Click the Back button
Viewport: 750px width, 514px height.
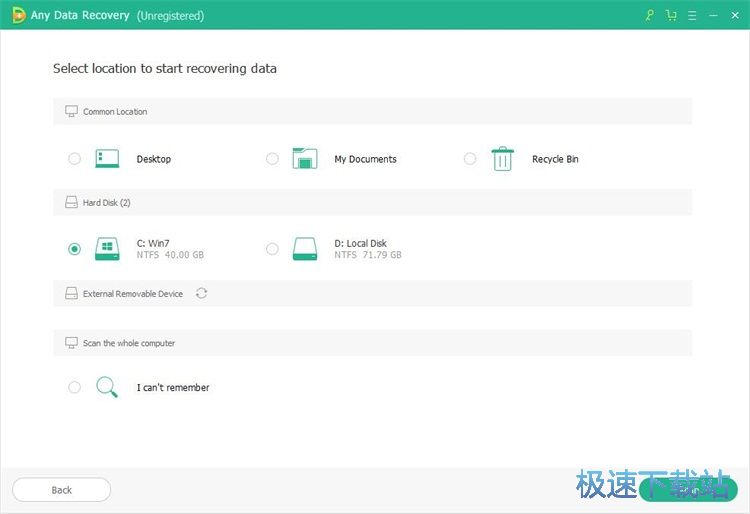point(62,490)
